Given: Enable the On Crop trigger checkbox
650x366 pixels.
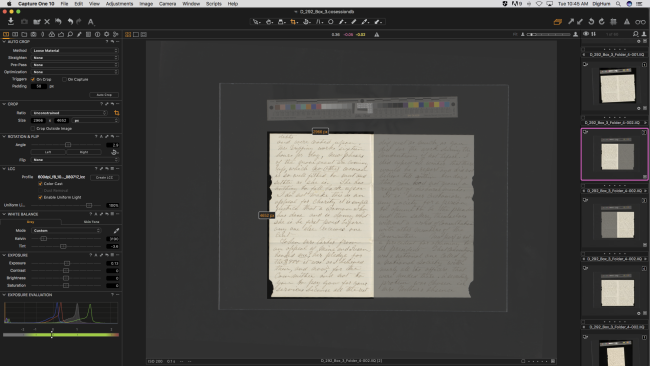Looking at the screenshot, I should click(33, 79).
